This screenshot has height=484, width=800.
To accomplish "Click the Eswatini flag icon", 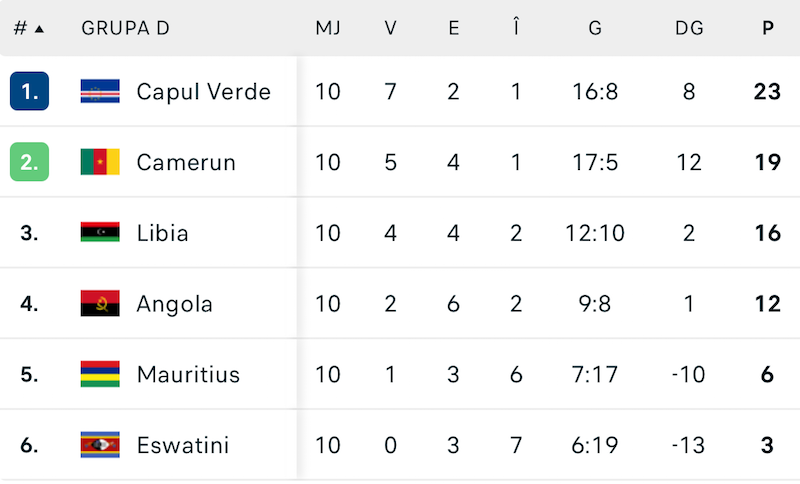I will pos(100,445).
